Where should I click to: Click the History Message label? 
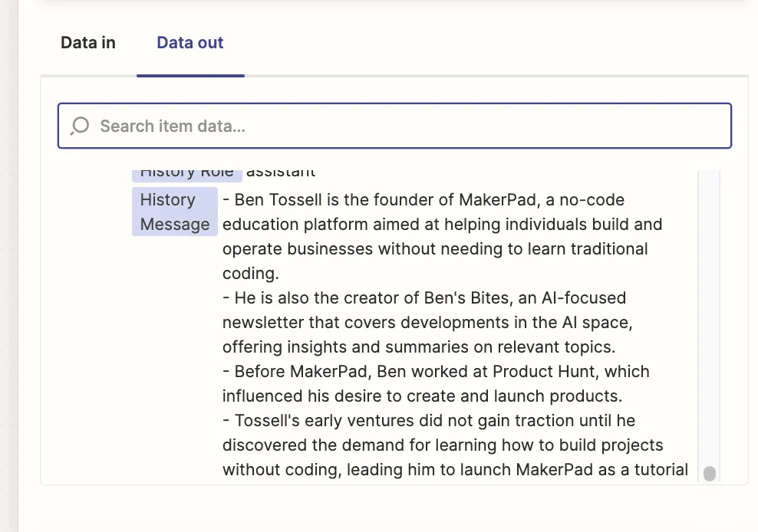tap(174, 212)
